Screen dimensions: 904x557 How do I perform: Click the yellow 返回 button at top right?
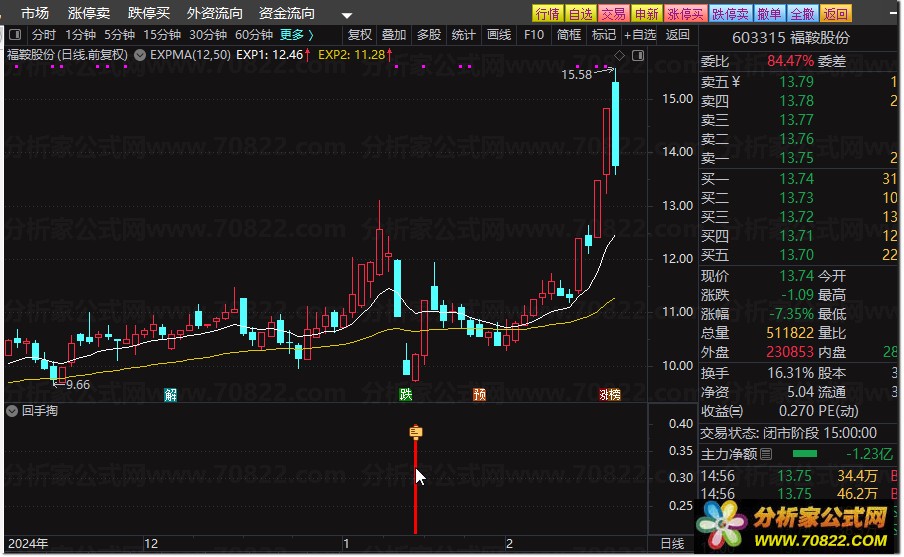coord(836,13)
